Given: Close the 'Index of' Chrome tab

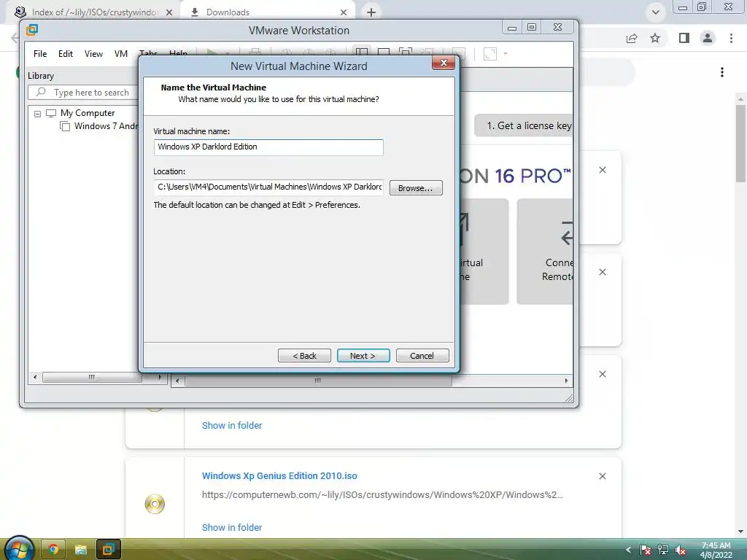Looking at the screenshot, I should 169,12.
